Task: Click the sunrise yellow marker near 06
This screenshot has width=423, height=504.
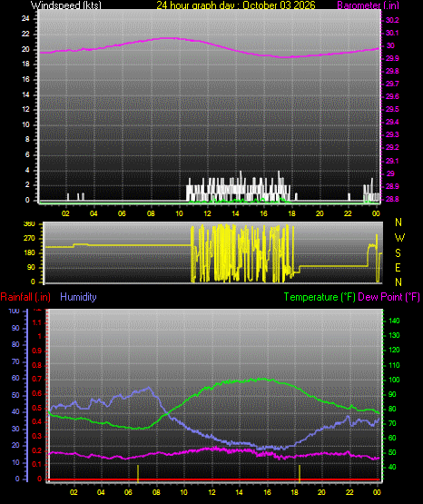Action: click(138, 473)
